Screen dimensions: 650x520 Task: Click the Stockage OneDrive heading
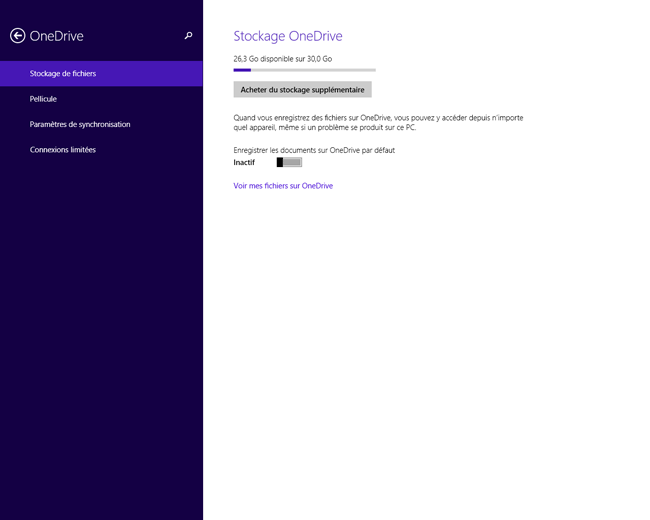pos(288,36)
